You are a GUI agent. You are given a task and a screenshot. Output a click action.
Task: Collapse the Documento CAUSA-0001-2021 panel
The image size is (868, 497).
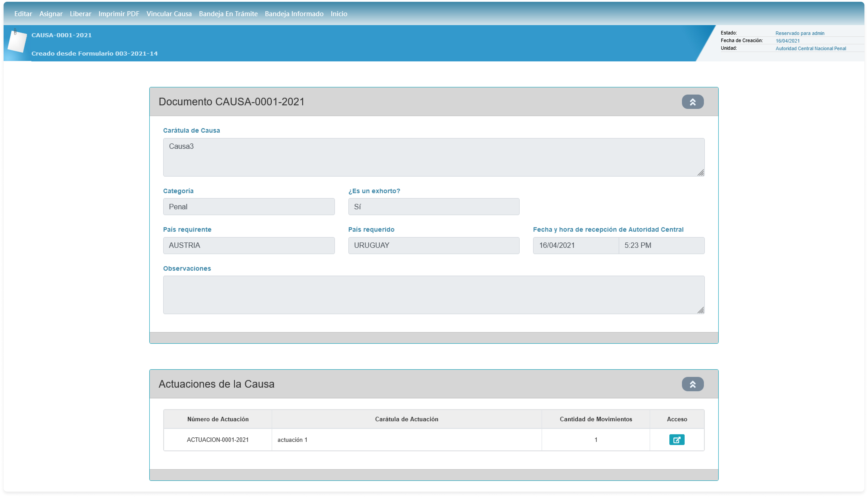(x=692, y=102)
